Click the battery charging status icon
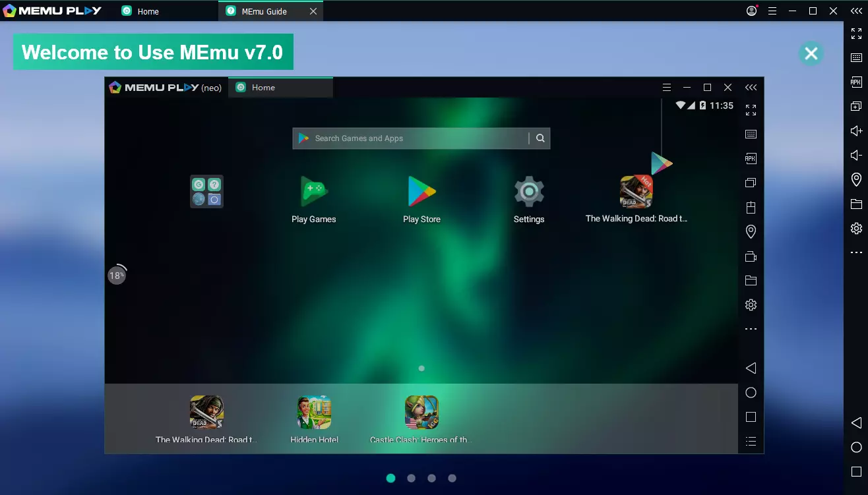868x495 pixels. pyautogui.click(x=702, y=105)
